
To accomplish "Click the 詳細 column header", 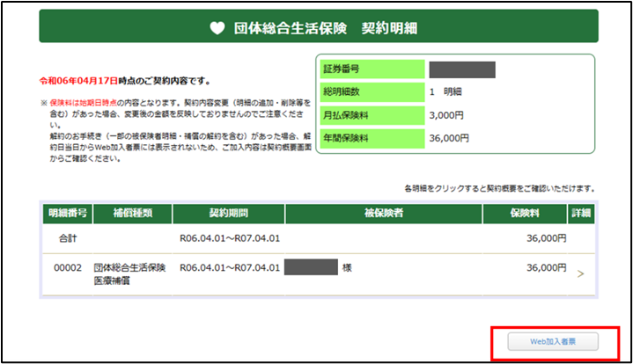I will [x=581, y=213].
